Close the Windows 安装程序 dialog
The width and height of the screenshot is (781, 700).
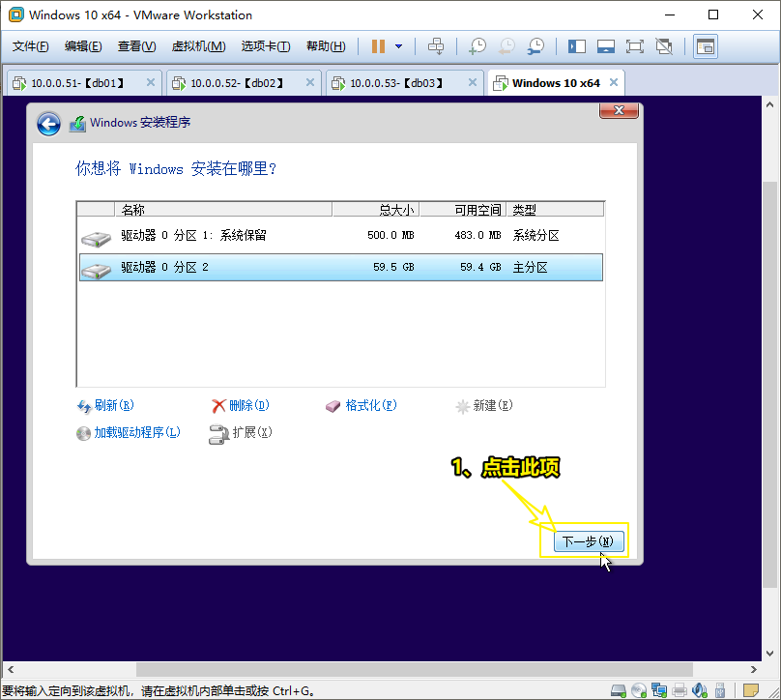click(x=619, y=110)
